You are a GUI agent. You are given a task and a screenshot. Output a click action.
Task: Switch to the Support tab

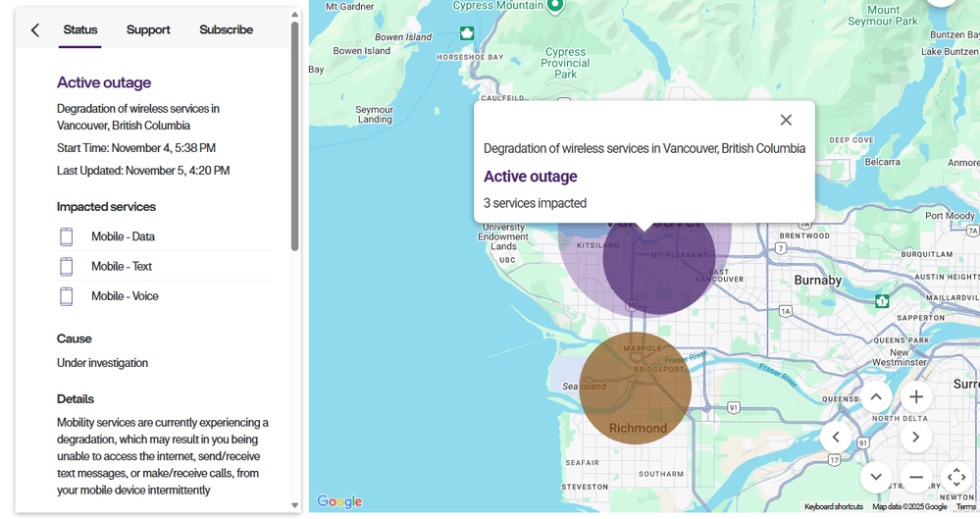pos(148,30)
